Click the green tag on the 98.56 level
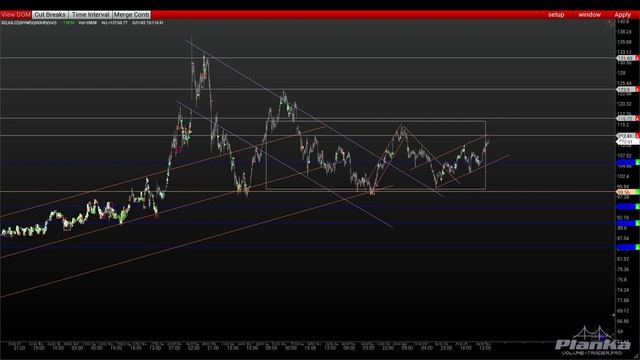The image size is (640, 360). click(x=637, y=191)
